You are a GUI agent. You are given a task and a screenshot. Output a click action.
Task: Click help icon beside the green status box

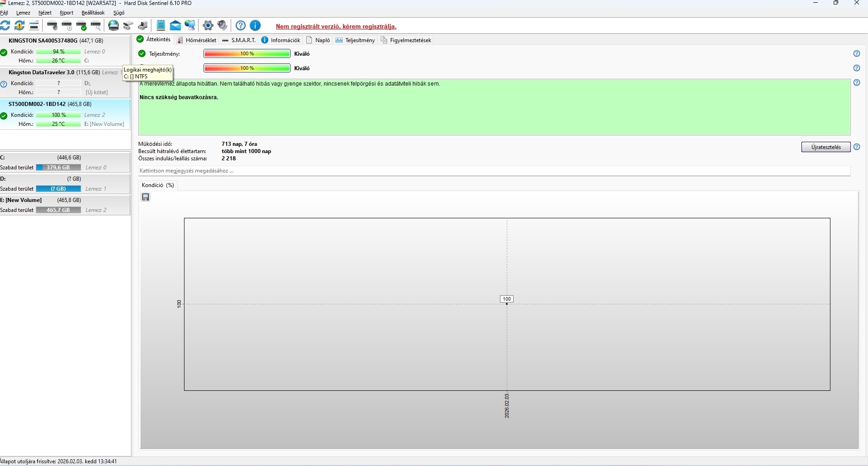coord(857,82)
